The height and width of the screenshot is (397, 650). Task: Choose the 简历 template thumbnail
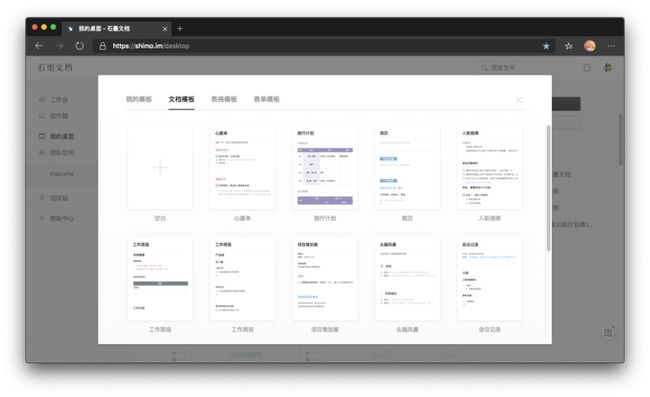tap(407, 167)
